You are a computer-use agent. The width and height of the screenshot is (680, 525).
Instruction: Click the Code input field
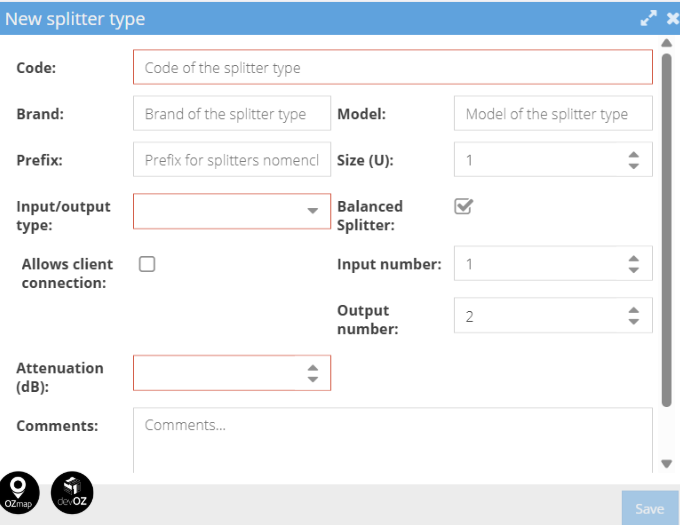point(393,67)
